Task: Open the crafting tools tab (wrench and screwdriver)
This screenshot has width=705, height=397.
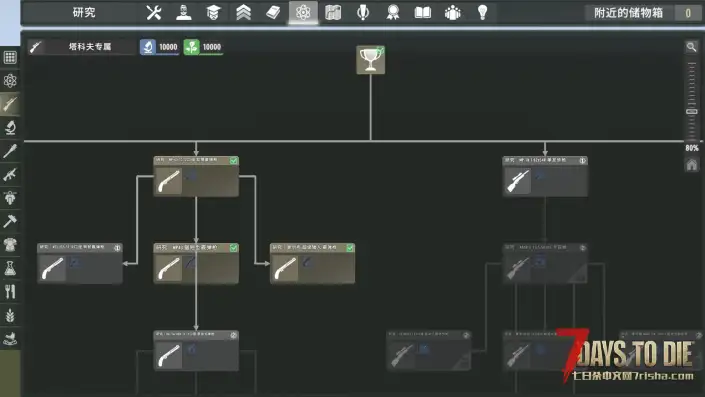Action: [154, 13]
